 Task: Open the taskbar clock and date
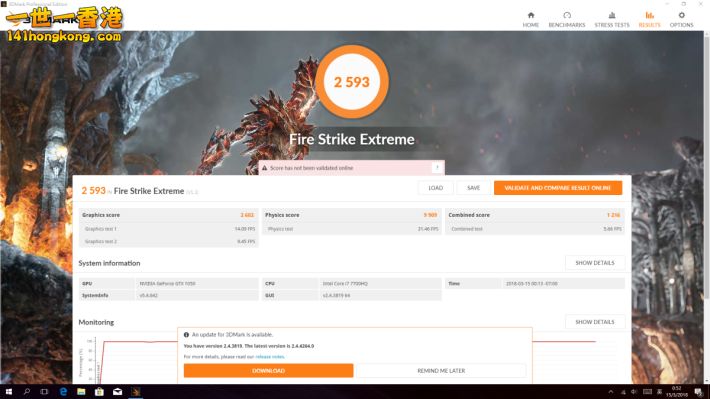point(676,392)
